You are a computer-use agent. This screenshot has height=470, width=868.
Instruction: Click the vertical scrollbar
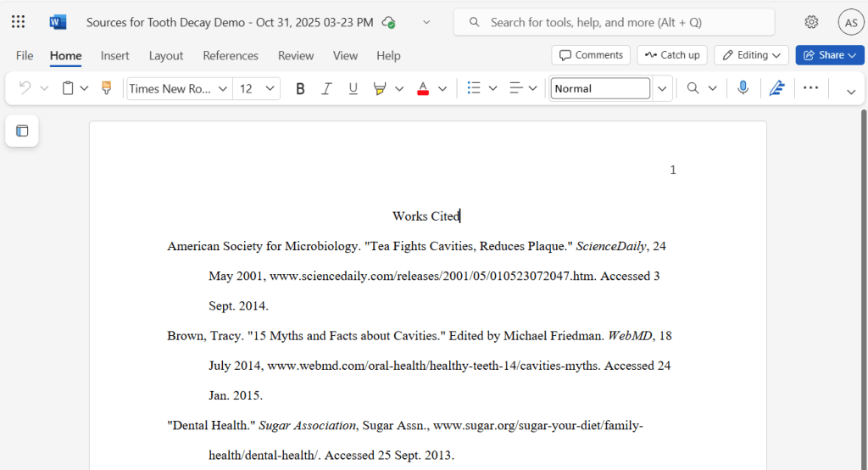pyautogui.click(x=864, y=288)
